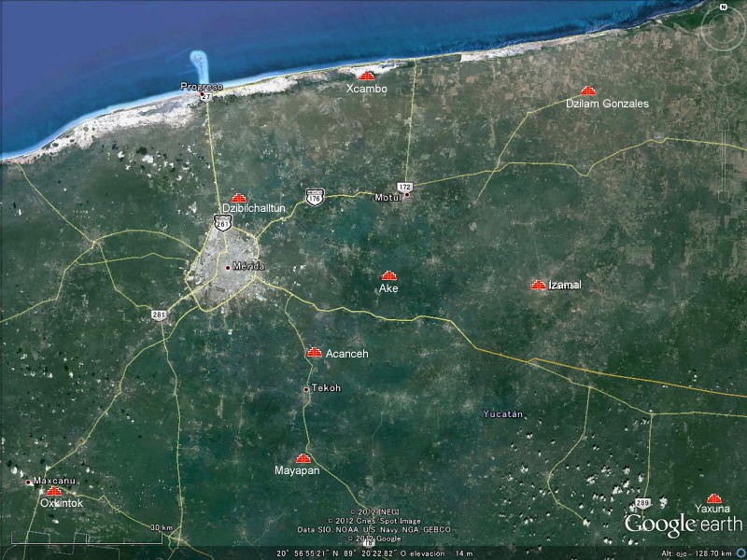Click the Maxcanu town label
Screen dimensions: 747x560
point(52,481)
